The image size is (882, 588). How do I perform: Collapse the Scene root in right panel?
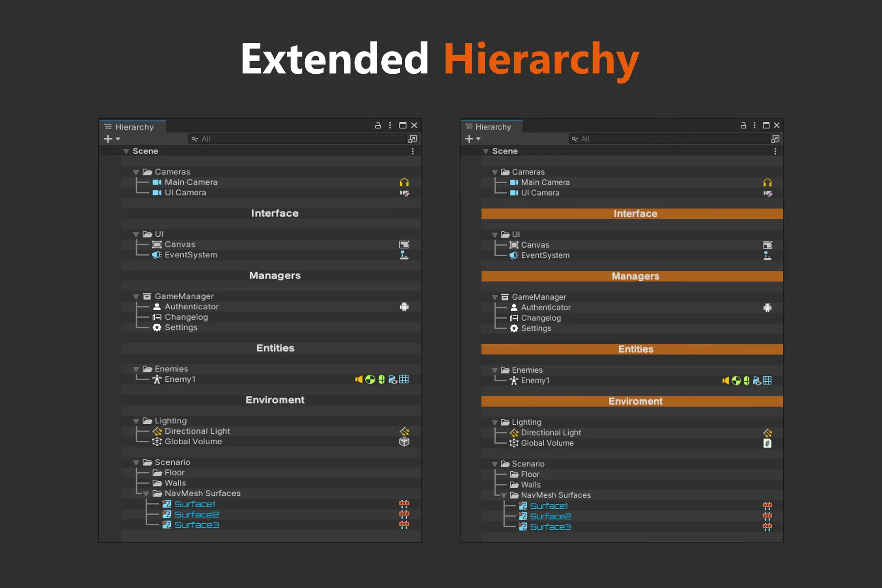(485, 151)
